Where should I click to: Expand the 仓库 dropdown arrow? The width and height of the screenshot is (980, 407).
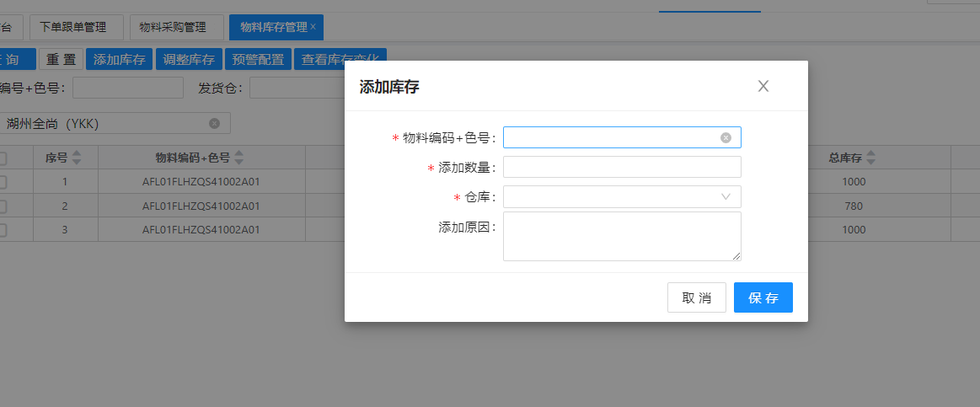click(x=726, y=197)
